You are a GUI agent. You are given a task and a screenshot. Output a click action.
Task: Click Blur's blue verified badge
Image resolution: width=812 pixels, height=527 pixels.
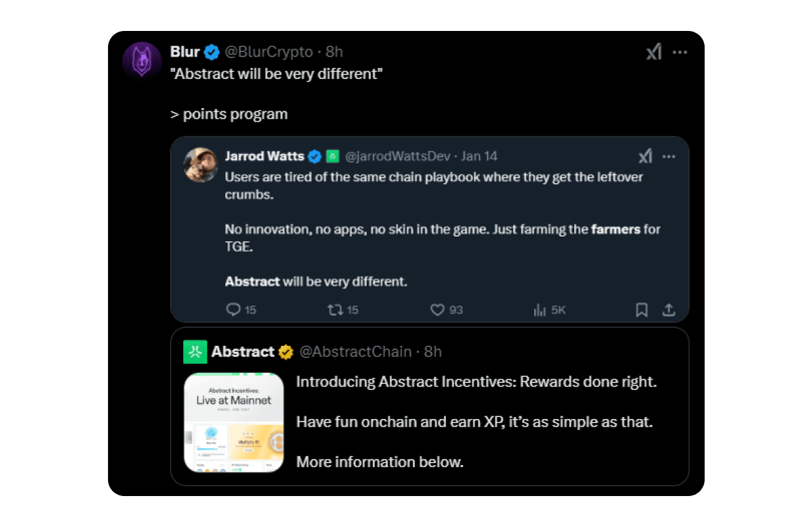tap(211, 51)
